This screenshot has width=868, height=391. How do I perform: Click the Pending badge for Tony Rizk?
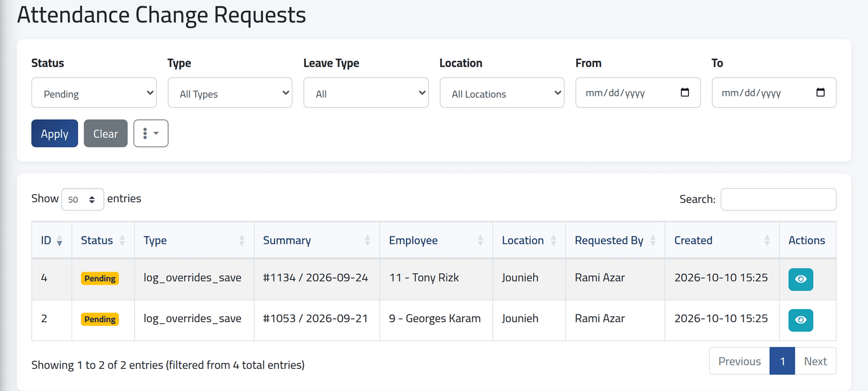[x=100, y=279]
